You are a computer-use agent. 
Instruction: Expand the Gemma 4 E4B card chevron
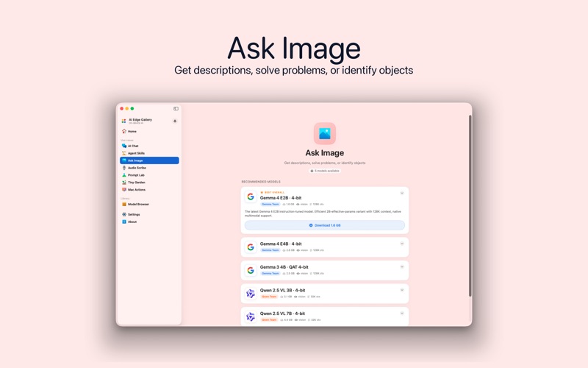click(x=401, y=244)
